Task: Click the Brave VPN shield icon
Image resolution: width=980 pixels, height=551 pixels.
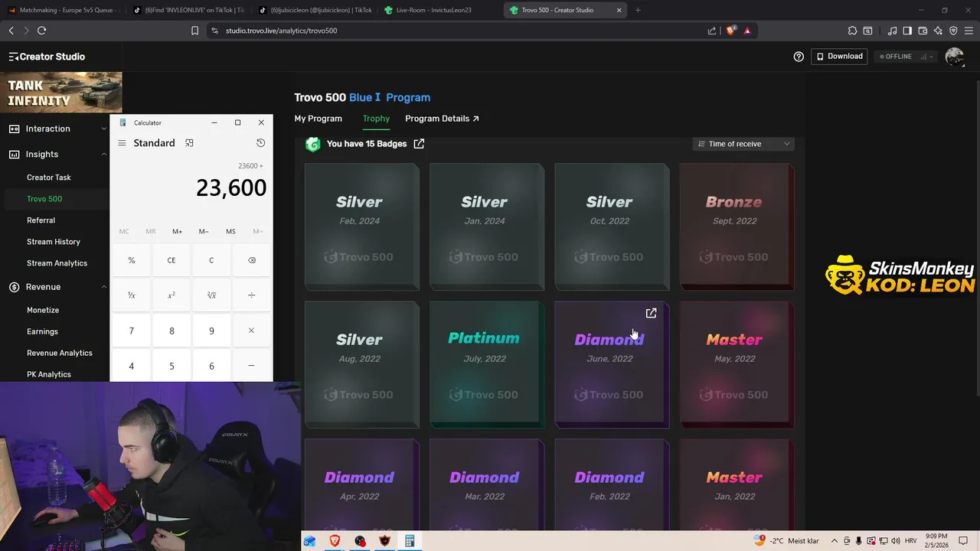Action: click(953, 31)
